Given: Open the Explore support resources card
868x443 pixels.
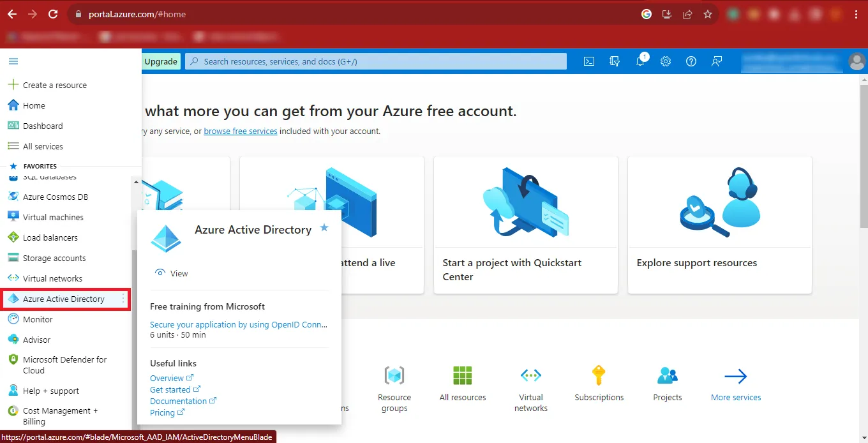Looking at the screenshot, I should point(719,225).
